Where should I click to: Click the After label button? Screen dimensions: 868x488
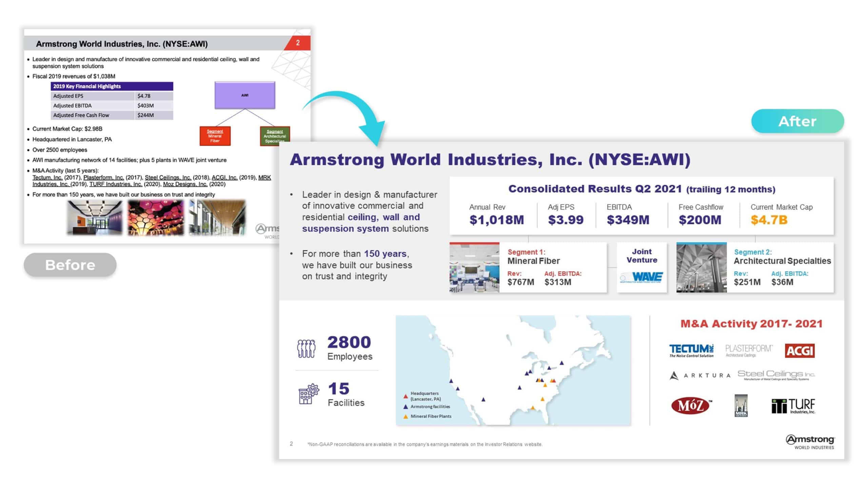[797, 121]
